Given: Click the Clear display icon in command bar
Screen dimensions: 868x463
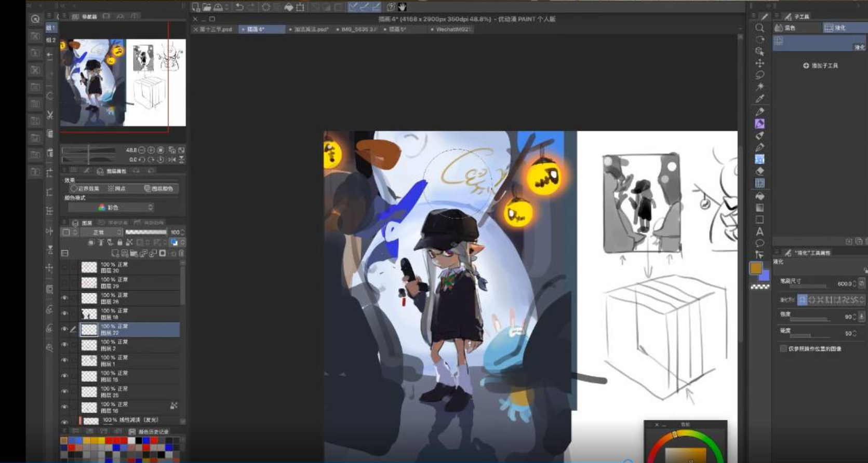Looking at the screenshot, I should pyautogui.click(x=266, y=7).
